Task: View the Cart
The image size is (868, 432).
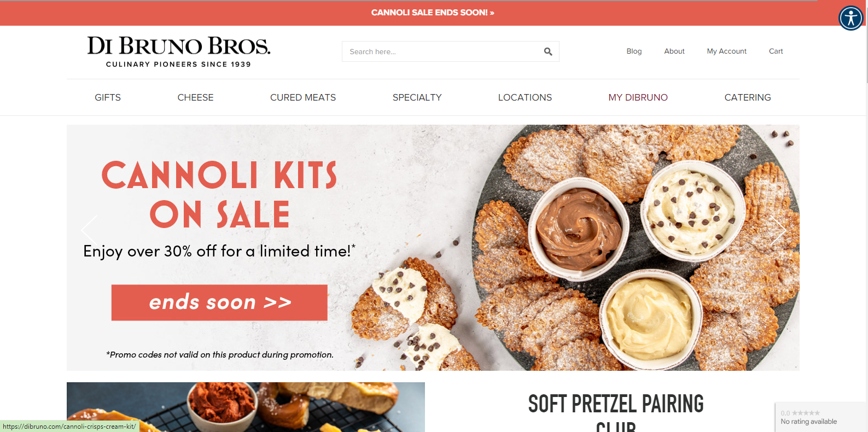Action: click(x=776, y=51)
